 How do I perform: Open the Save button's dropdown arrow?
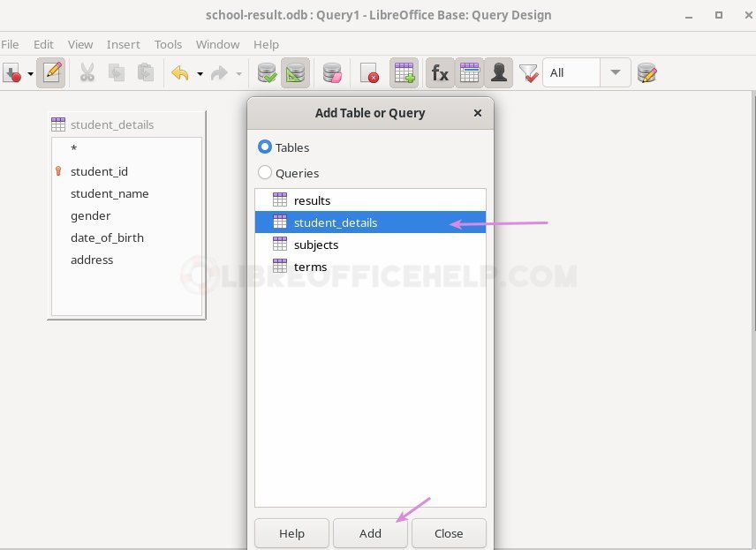tap(30, 74)
